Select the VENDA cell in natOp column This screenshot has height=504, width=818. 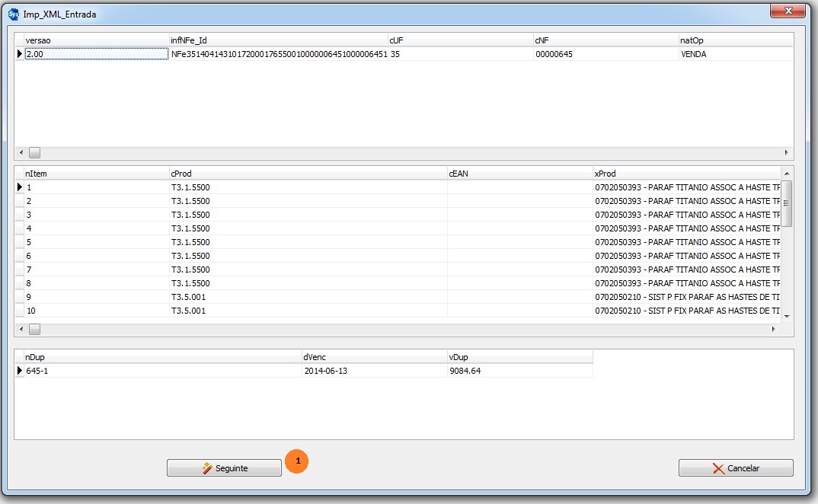point(734,54)
